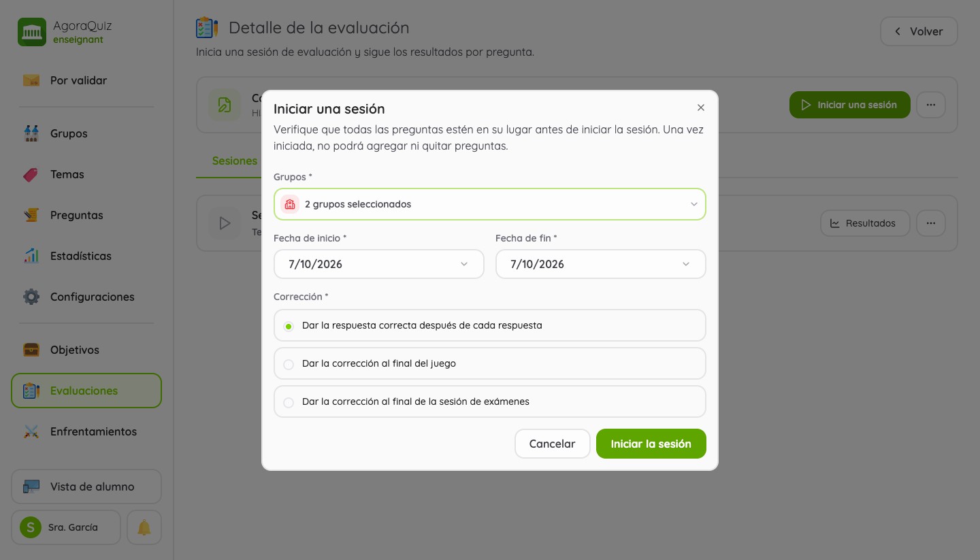The image size is (980, 560).
Task: Select correct answer after each response option
Action: (489, 325)
